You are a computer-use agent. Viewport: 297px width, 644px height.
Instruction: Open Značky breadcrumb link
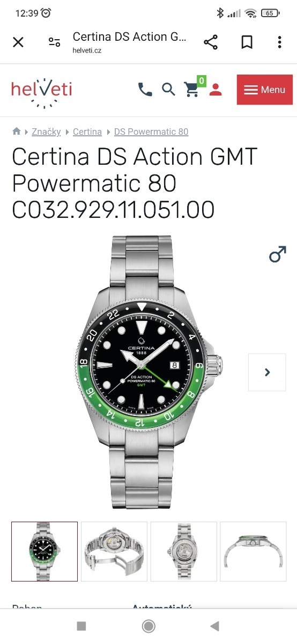46,131
